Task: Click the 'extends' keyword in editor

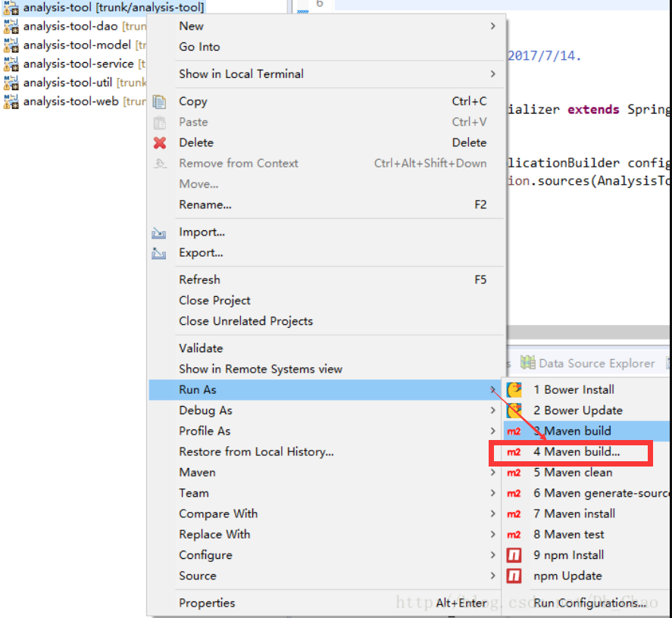Action: (x=593, y=110)
